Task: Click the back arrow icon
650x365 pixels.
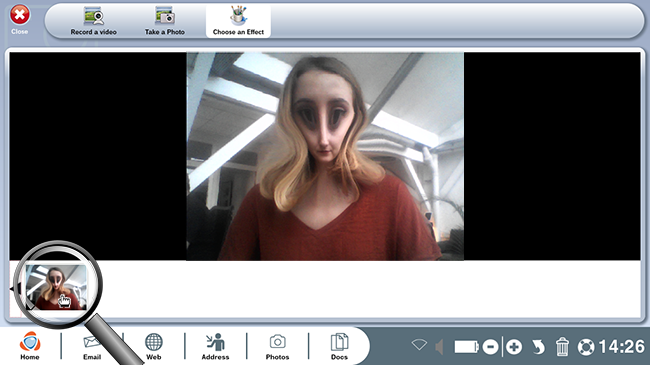Action: pyautogui.click(x=538, y=347)
